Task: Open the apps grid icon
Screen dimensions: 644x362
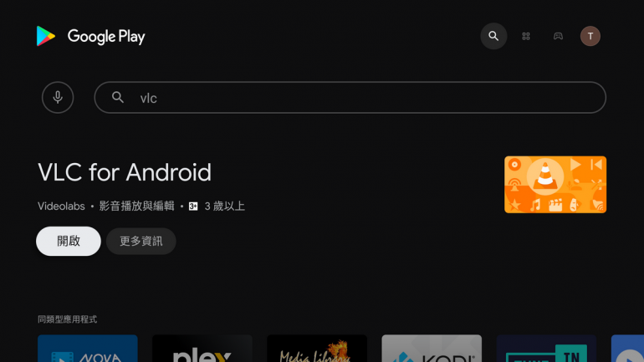Action: pos(526,36)
